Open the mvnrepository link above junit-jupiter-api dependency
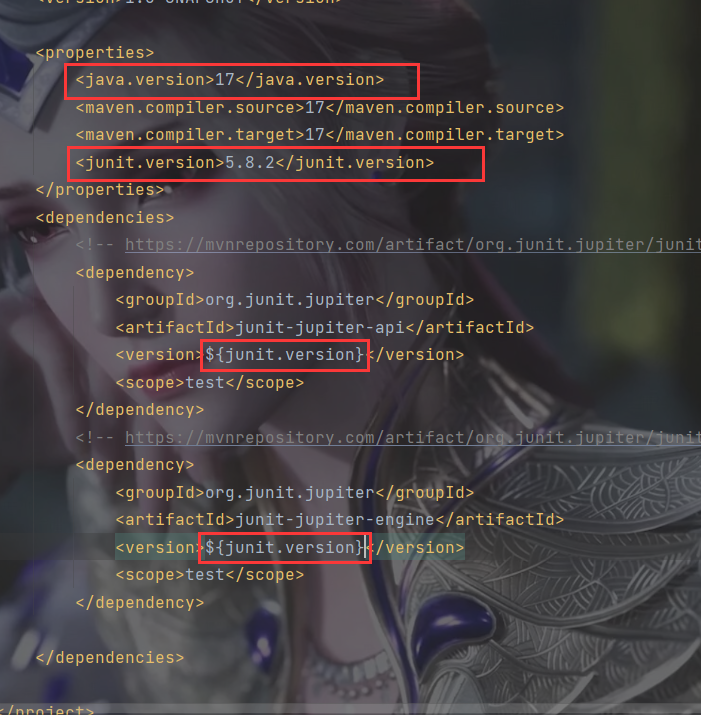This screenshot has height=715, width=701. [413, 245]
